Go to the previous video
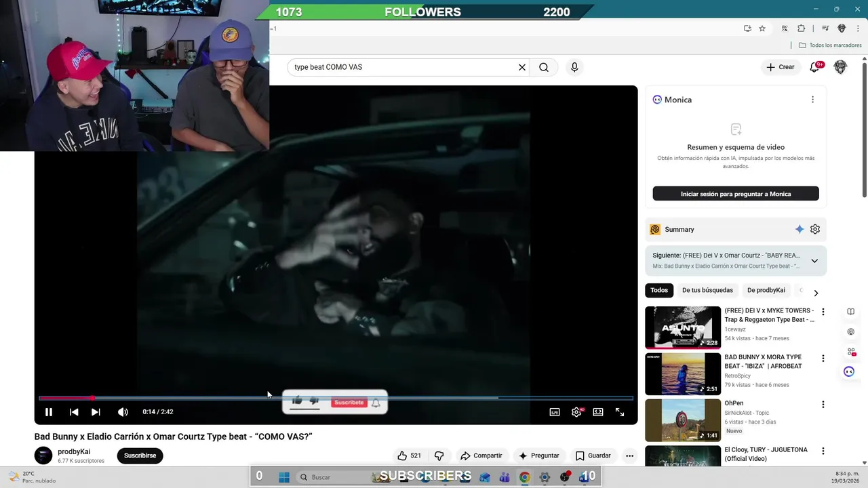 pyautogui.click(x=74, y=412)
